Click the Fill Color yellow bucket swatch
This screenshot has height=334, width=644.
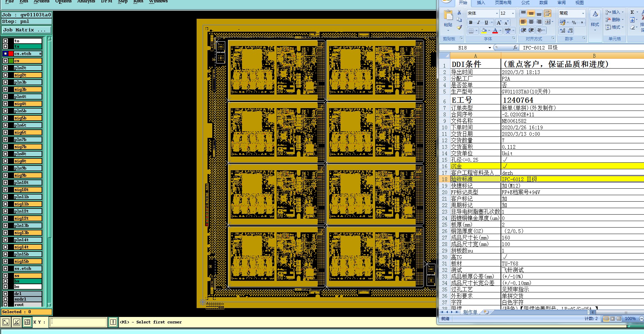pos(484,31)
